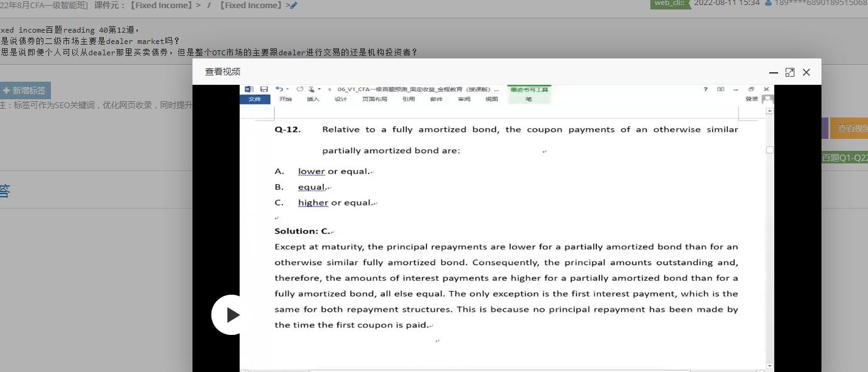Minimize the 查看视频 video dialog
The image size is (868, 372).
[x=774, y=72]
